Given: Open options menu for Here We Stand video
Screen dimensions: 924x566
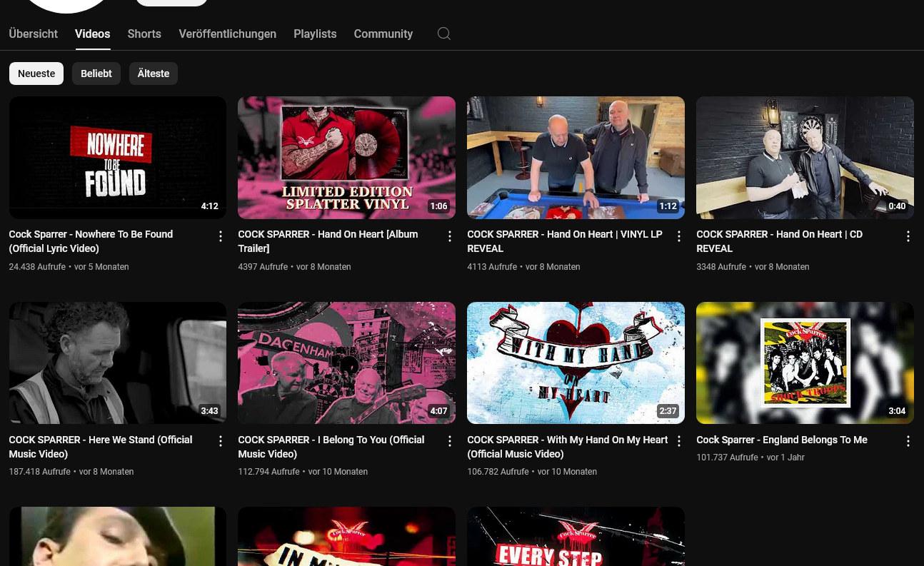Looking at the screenshot, I should [x=221, y=442].
